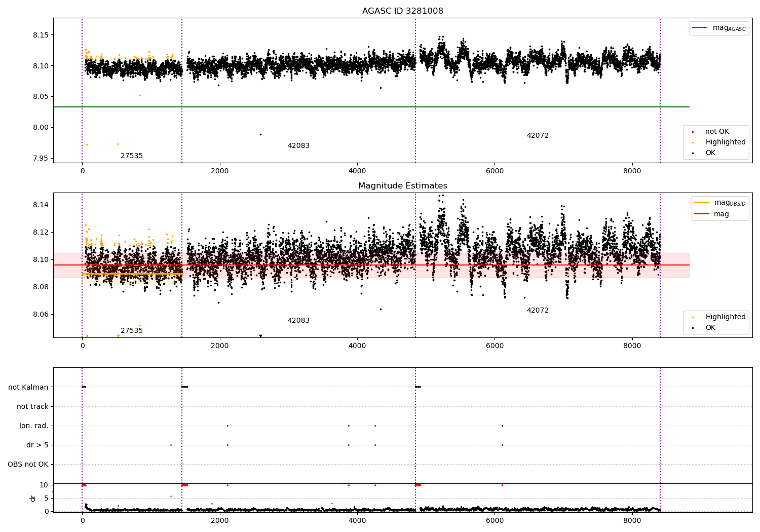Viewport: 760px width, 532px height.
Task: Click y-axis tick 8.12 in Magnitude Estimates plot
Action: click(x=40, y=233)
